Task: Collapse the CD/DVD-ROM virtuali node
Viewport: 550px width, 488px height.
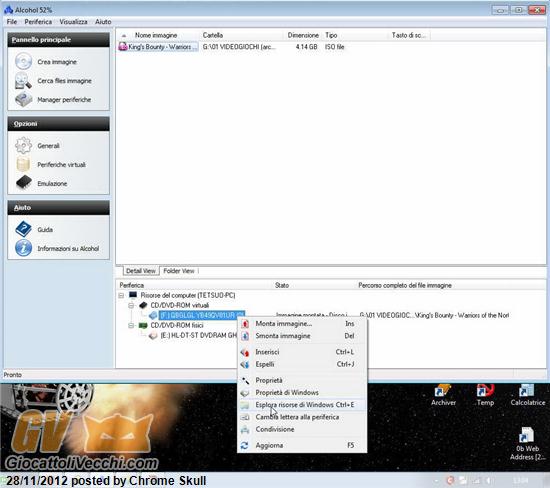Action: point(131,306)
